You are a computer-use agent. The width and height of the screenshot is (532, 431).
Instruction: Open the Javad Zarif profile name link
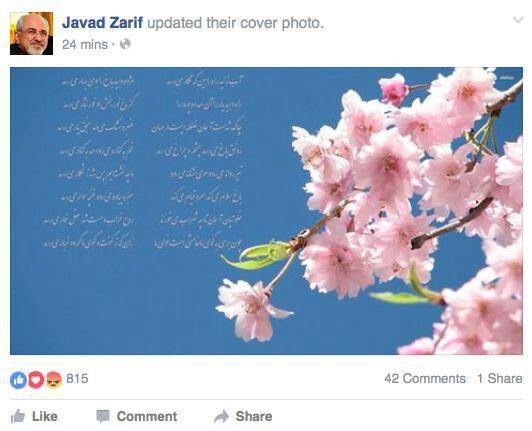[103, 23]
